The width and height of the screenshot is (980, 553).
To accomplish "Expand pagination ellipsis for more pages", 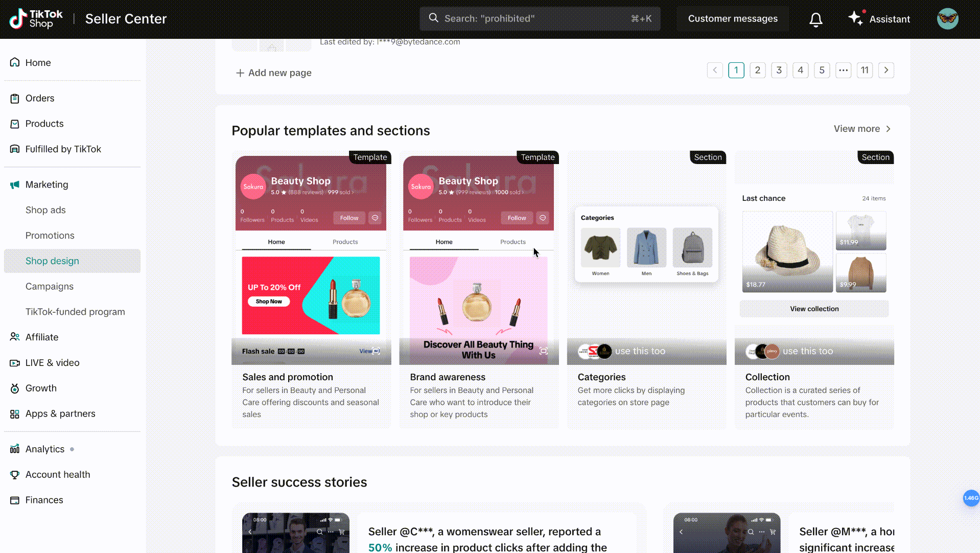I will click(843, 70).
